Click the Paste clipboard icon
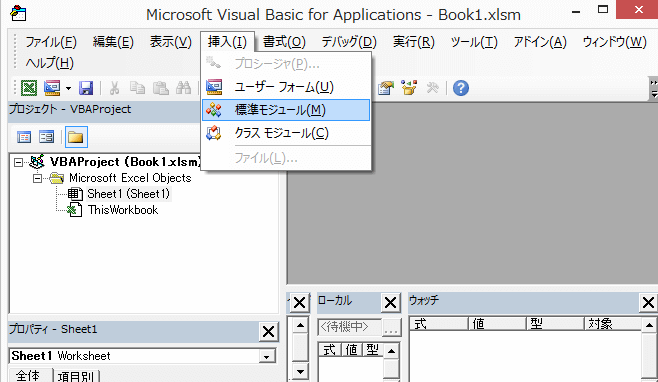This screenshot has width=658, height=382. (161, 88)
